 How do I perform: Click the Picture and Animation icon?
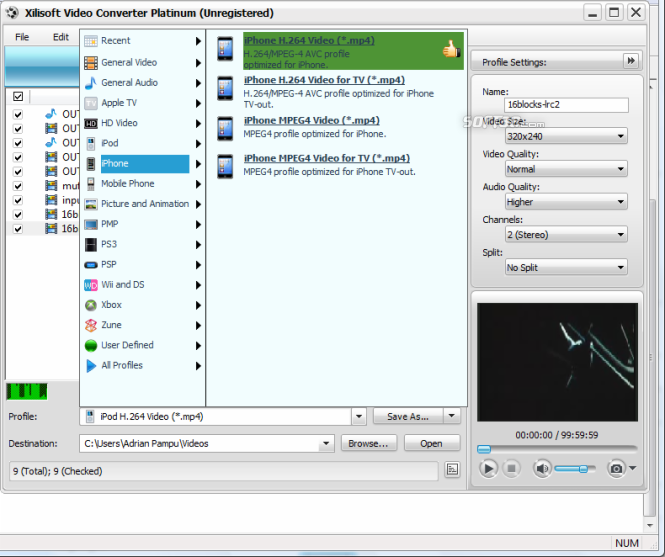pyautogui.click(x=91, y=204)
